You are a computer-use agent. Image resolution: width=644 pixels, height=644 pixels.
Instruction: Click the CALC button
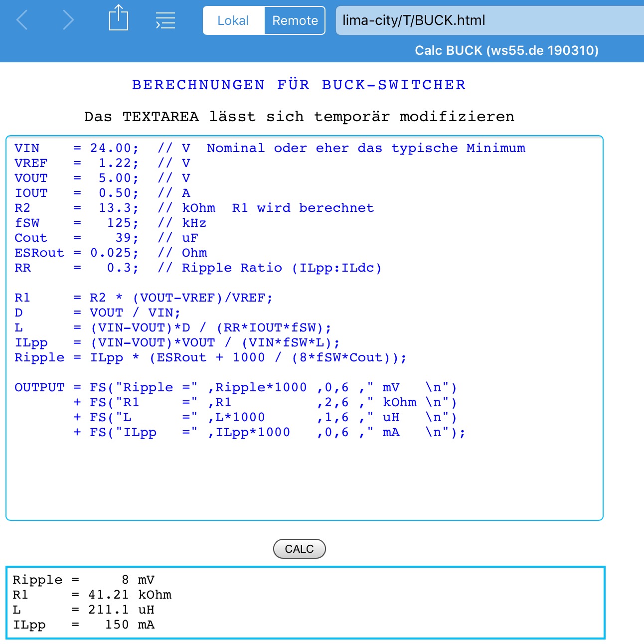(300, 549)
